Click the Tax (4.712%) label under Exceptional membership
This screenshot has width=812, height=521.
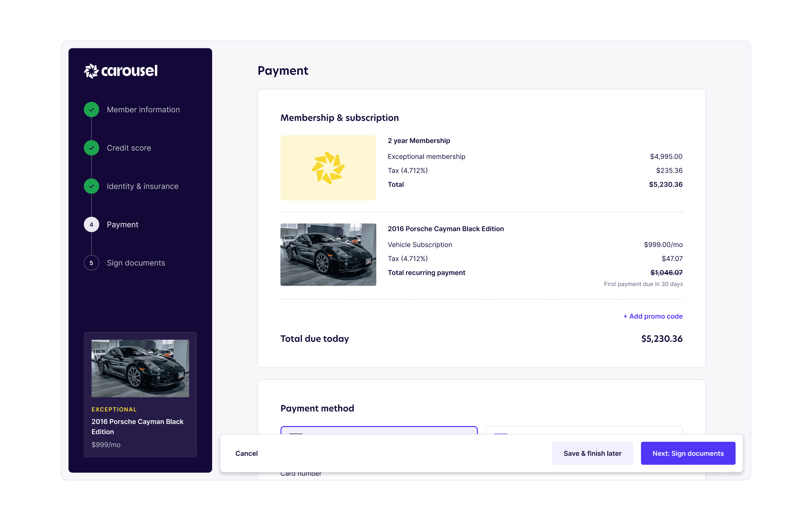[x=408, y=170]
